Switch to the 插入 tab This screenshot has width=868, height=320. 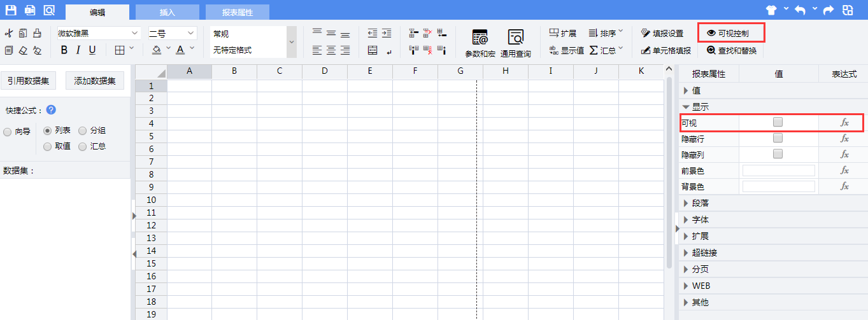tap(167, 12)
